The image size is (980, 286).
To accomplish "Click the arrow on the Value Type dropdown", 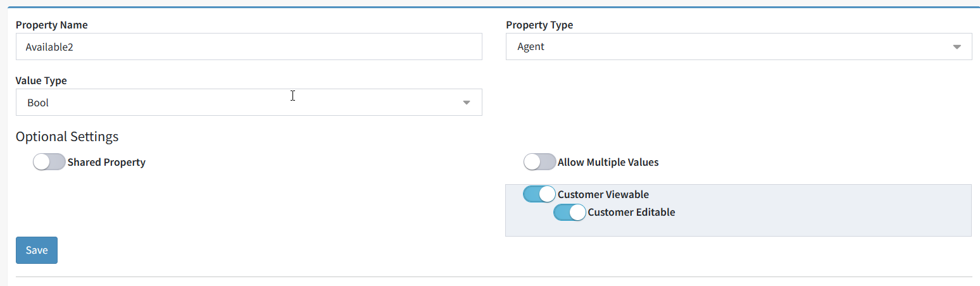I will pos(467,103).
